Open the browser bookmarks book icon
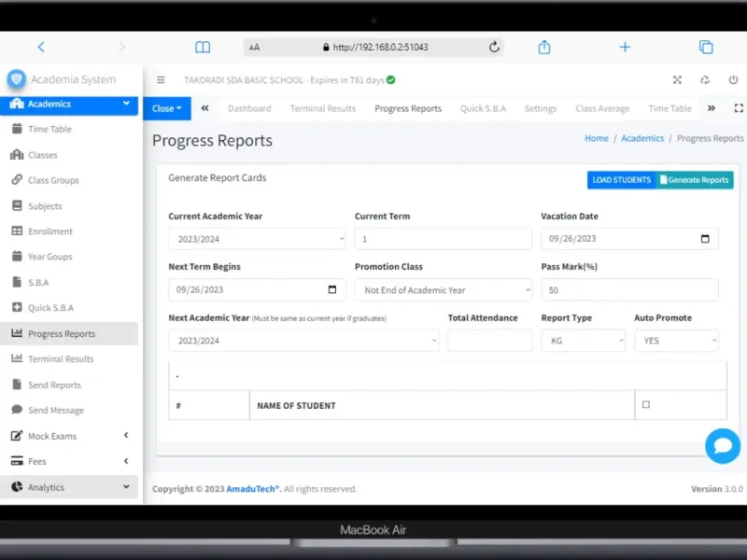 click(x=203, y=48)
